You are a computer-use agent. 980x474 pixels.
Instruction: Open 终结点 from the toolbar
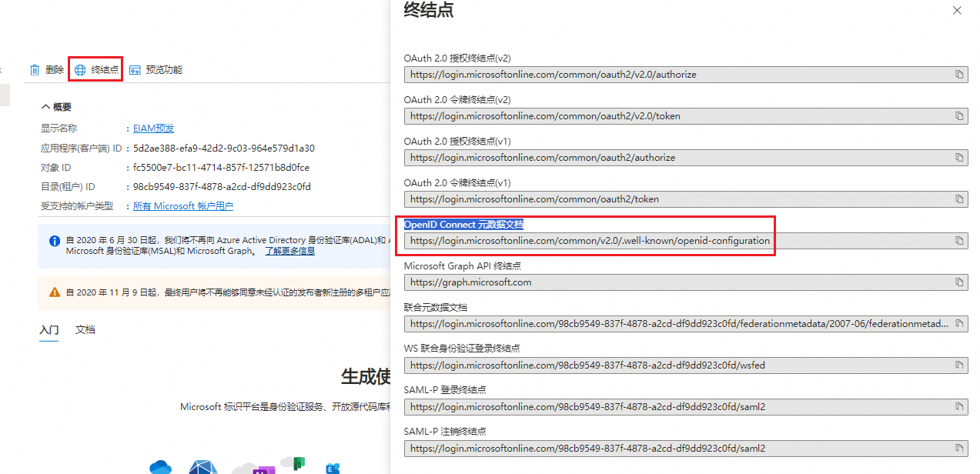click(x=96, y=70)
